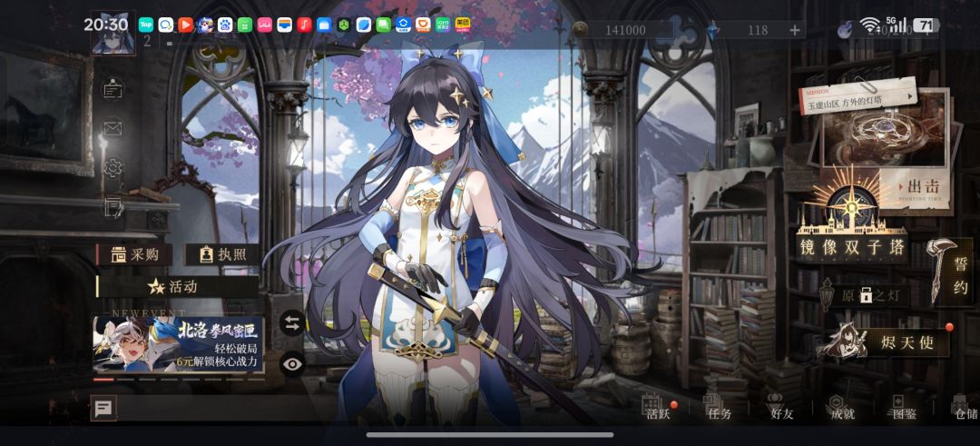The image size is (980, 446).
Task: Tap the gold coin currency icon
Action: (580, 29)
